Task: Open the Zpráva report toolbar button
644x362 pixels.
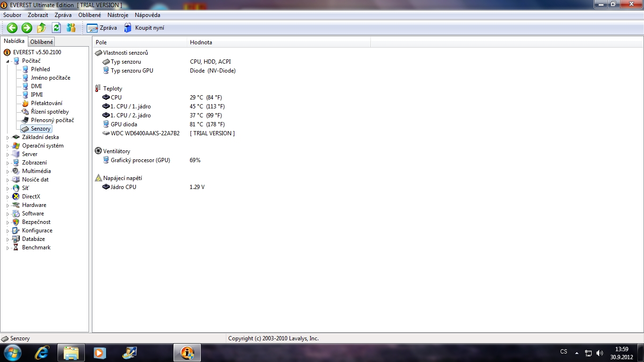Action: coord(102,28)
